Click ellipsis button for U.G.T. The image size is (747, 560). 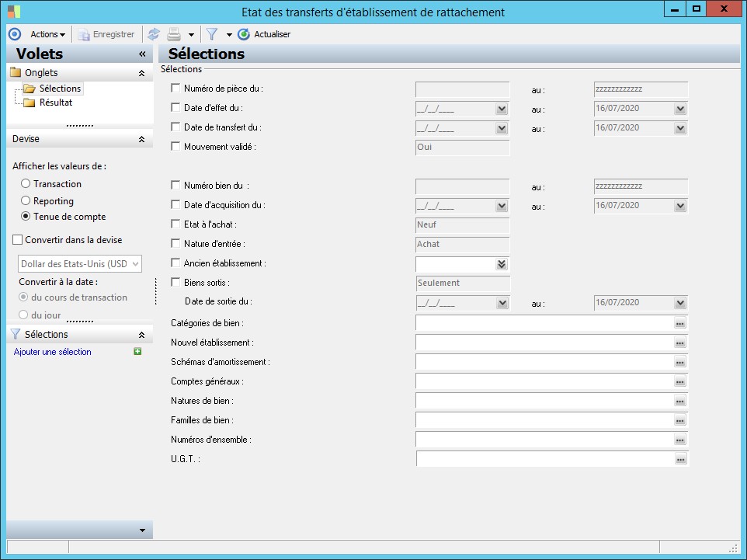coord(680,460)
